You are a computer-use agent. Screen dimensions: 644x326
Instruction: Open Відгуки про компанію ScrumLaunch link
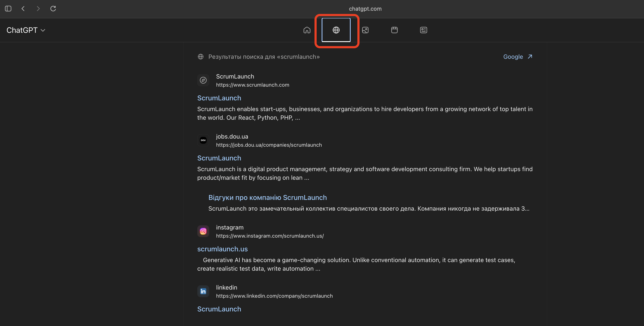click(x=267, y=198)
